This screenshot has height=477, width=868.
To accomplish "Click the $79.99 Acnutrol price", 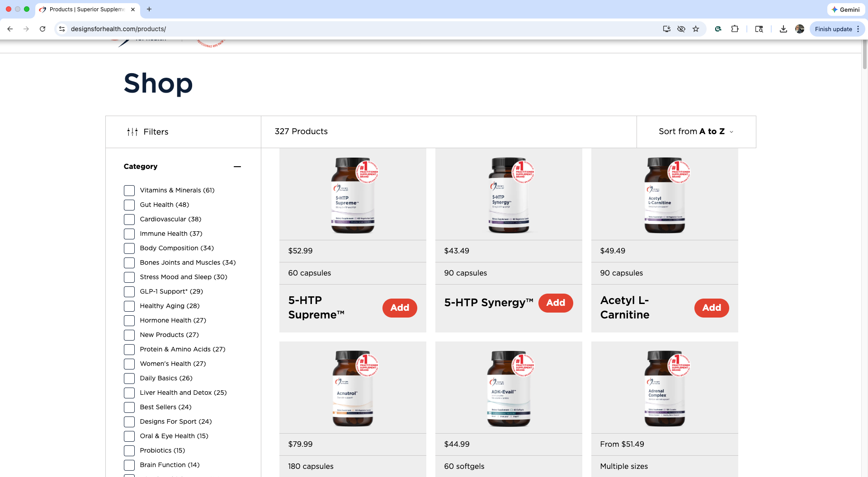I will click(x=301, y=444).
